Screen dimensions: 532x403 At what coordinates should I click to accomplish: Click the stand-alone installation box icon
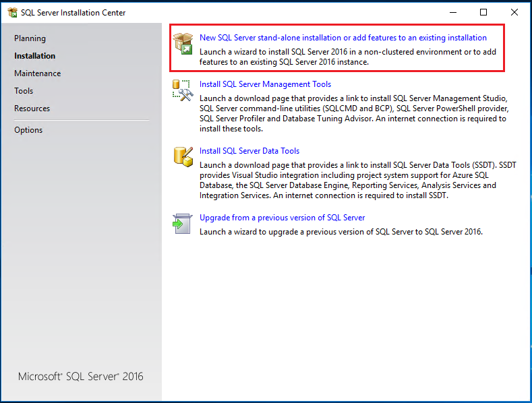[x=183, y=43]
